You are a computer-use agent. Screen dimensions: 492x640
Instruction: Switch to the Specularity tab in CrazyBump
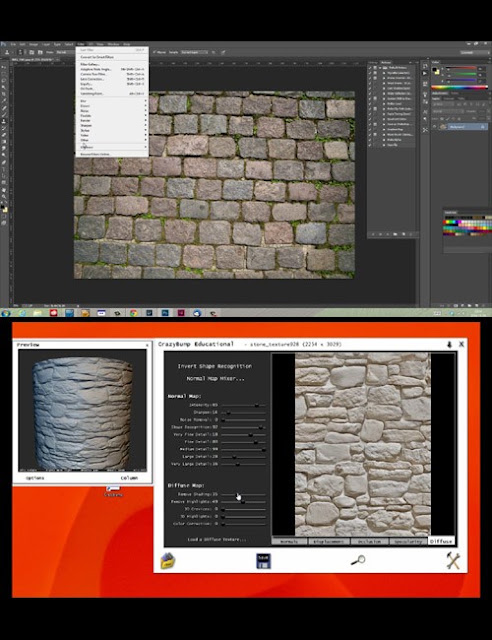coord(408,541)
